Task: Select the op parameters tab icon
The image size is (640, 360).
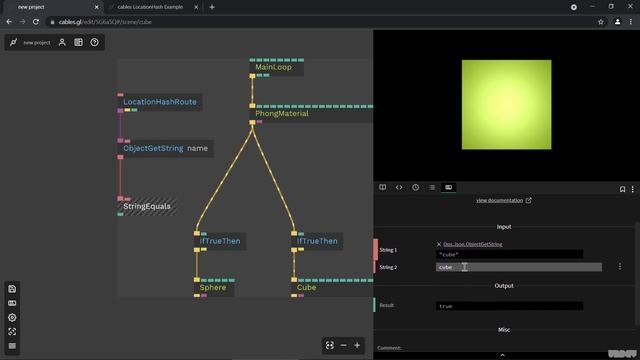Action: 449,187
